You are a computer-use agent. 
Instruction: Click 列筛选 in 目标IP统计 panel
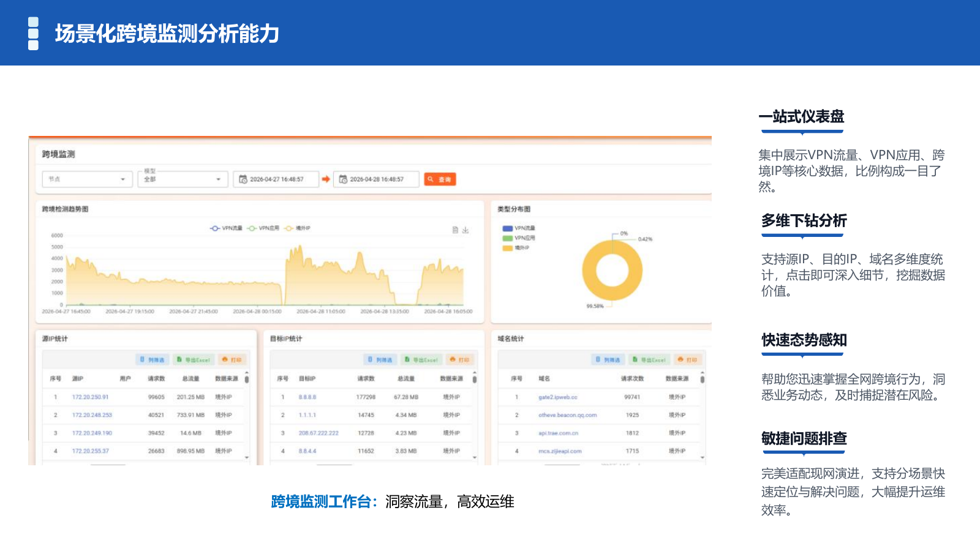[x=380, y=360]
